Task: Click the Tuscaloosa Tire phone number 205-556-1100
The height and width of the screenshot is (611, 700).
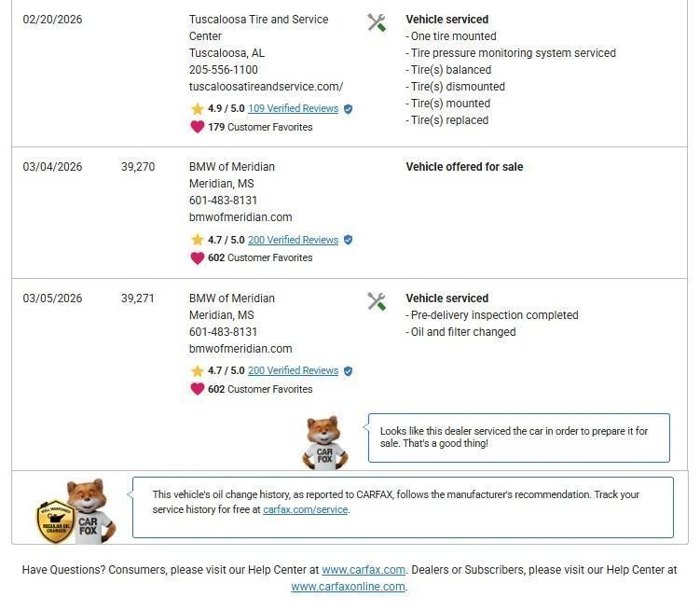Action: coord(224,70)
